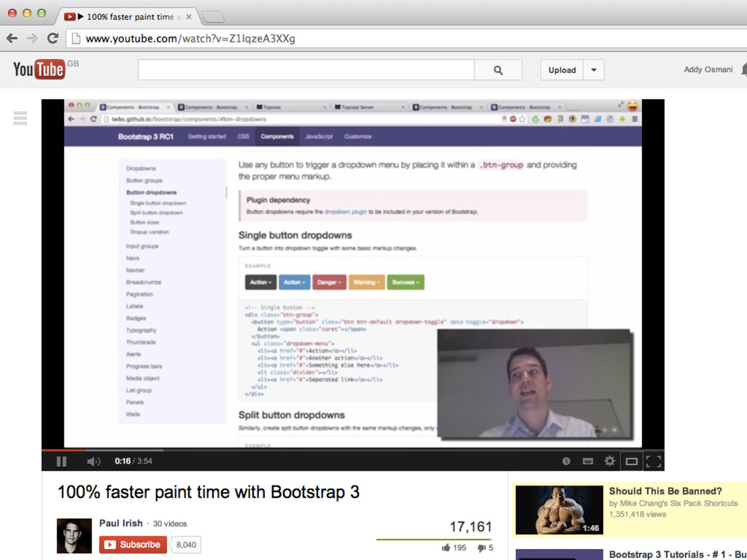Expand the Upload dropdown arrow
The image size is (747, 560).
click(593, 70)
